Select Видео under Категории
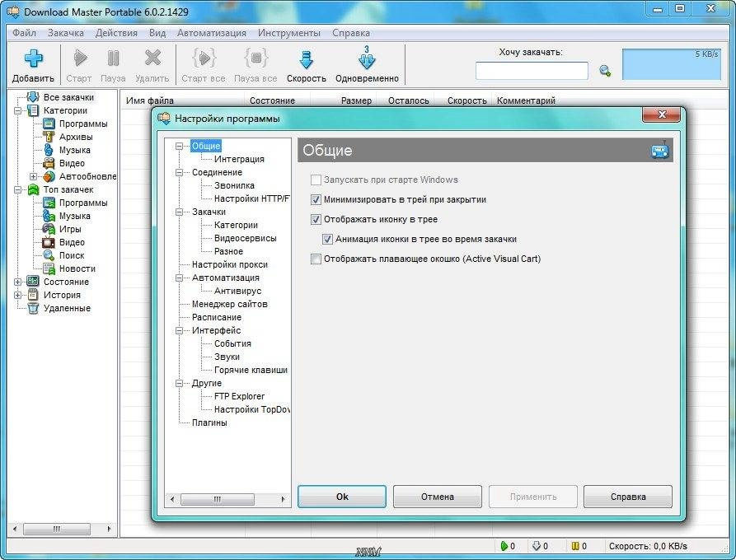 (72, 163)
